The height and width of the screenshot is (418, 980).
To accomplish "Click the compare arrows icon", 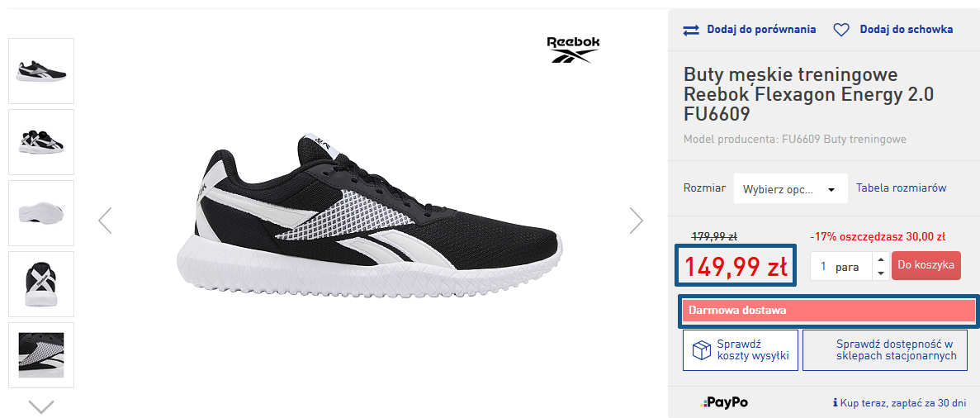I will pos(691,30).
